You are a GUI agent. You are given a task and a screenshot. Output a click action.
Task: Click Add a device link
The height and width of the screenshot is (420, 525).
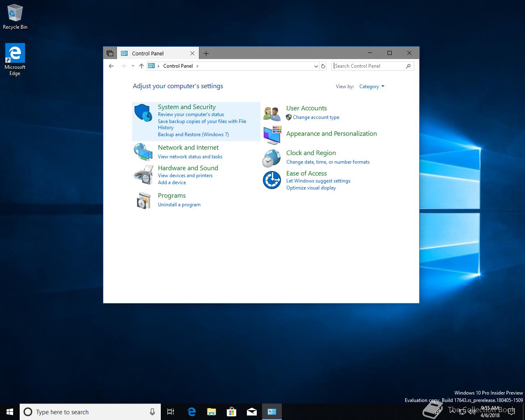click(172, 183)
